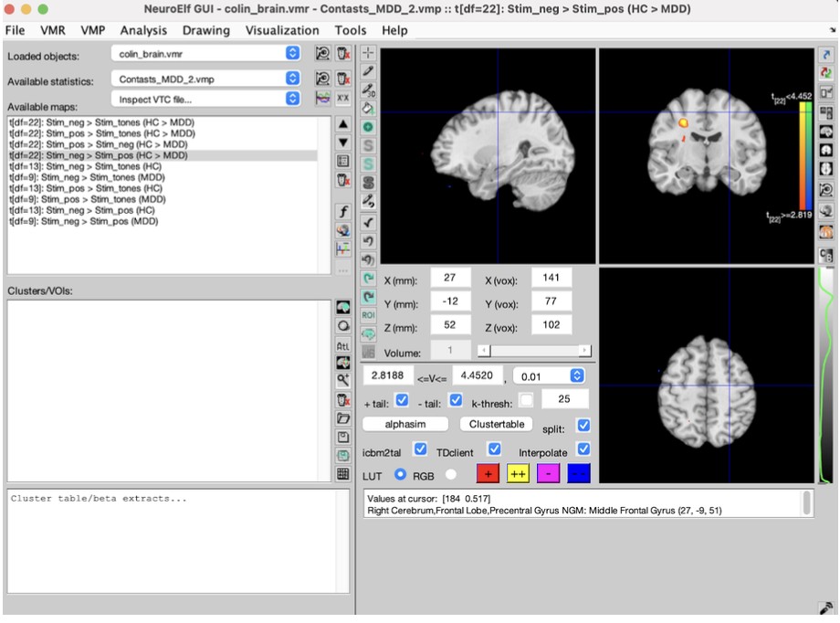Click the Clustertable button

[497, 424]
